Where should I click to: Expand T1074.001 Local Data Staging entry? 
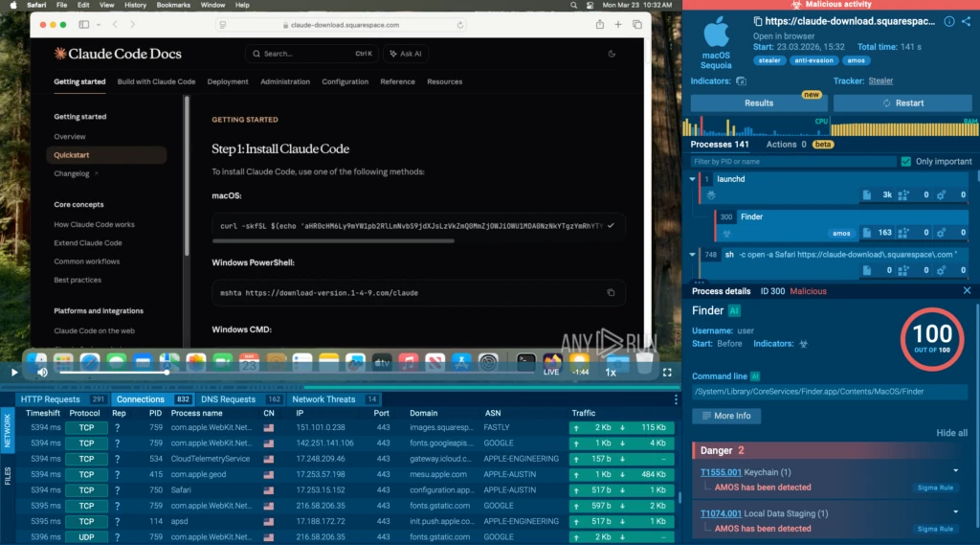click(956, 512)
